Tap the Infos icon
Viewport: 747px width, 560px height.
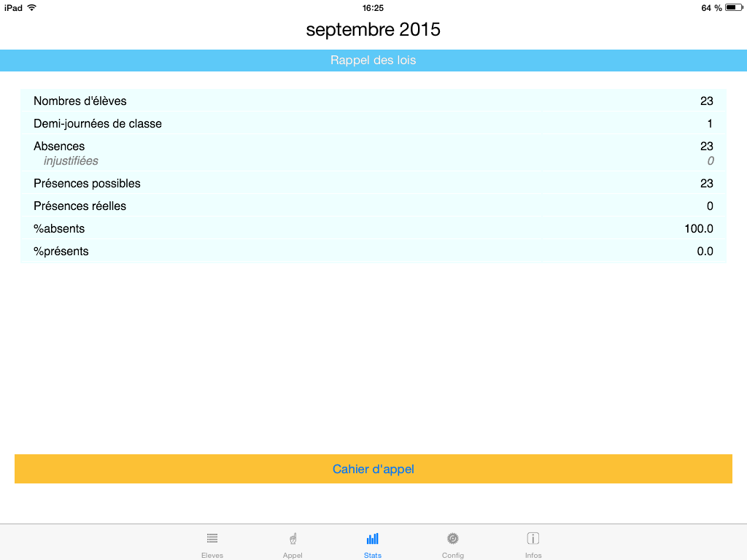coord(533,540)
